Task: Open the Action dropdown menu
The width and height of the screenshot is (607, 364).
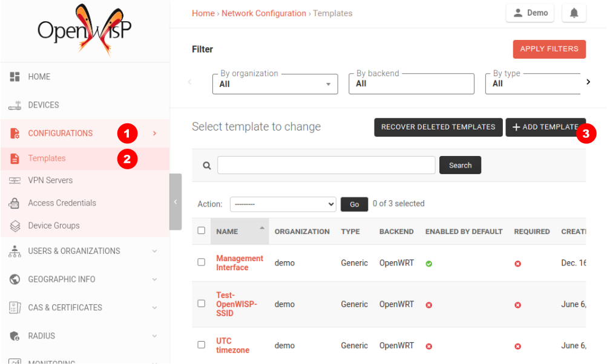Action: 283,204
